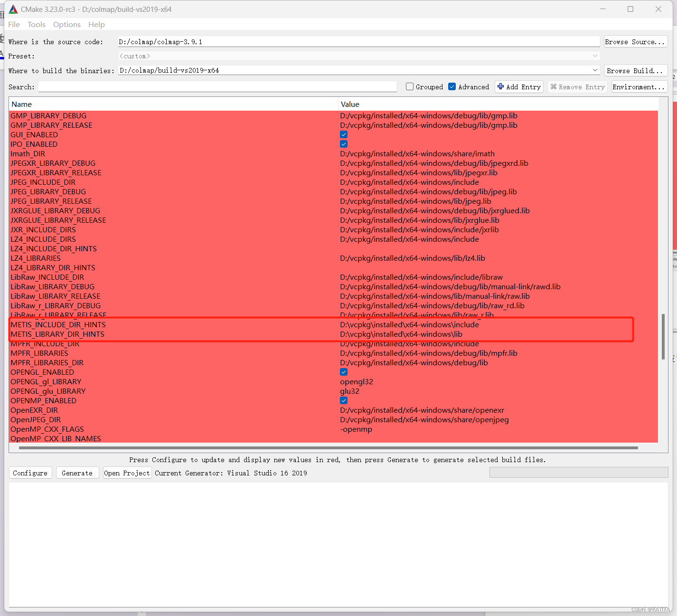Click the Open Project button

127,473
